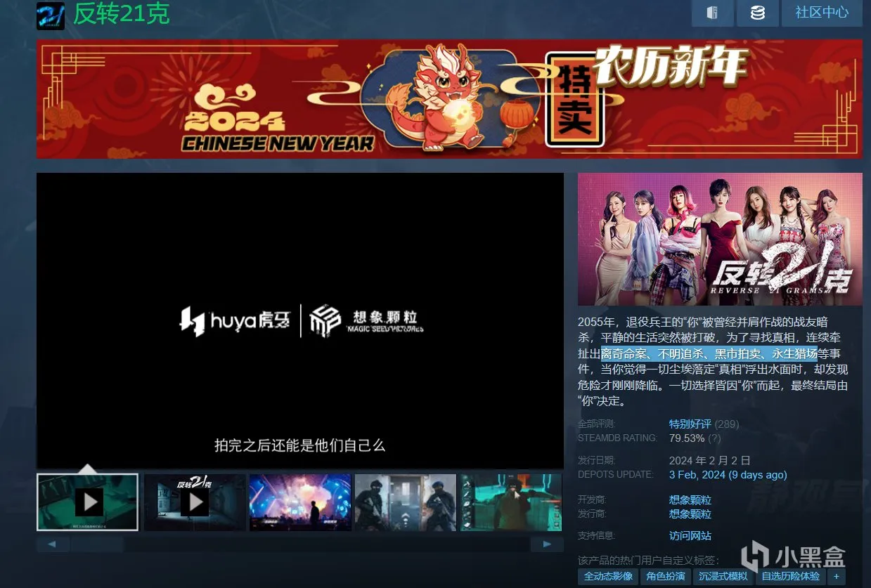The width and height of the screenshot is (871, 588).
Task: Click the game capsule cover image
Action: point(720,239)
